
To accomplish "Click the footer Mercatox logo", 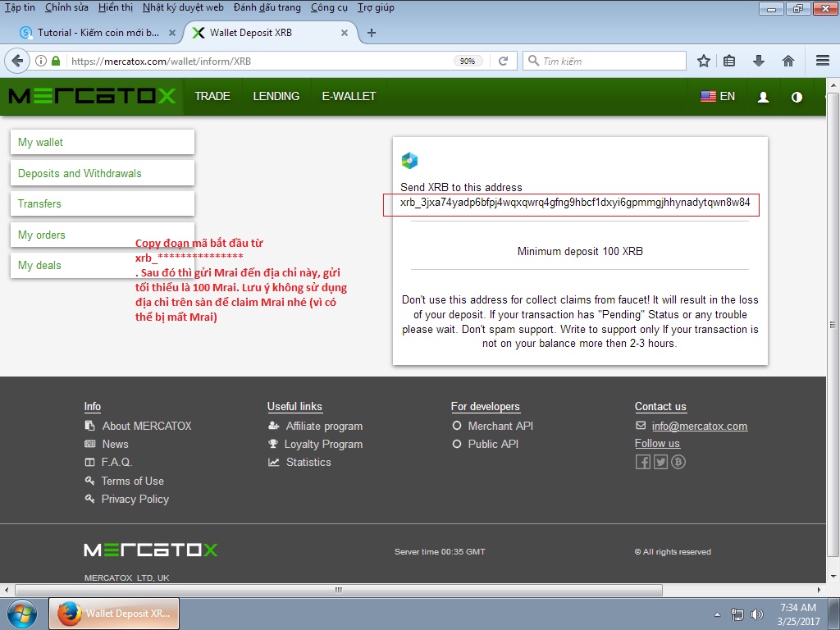I will click(151, 550).
